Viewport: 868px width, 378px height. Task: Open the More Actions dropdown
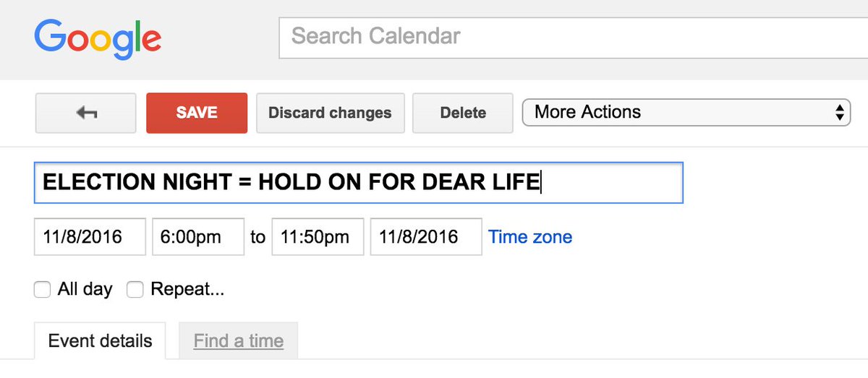pos(686,113)
